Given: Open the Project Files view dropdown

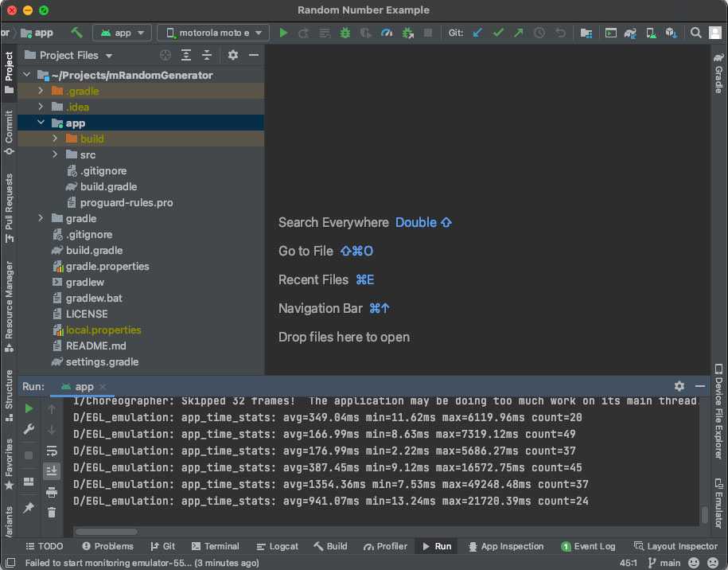Looking at the screenshot, I should pyautogui.click(x=109, y=56).
